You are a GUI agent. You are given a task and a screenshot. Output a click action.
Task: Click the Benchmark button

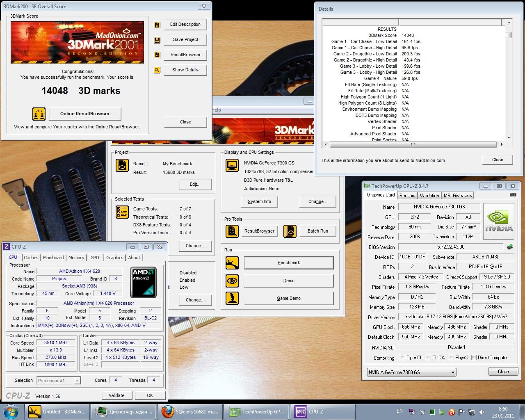tap(289, 263)
